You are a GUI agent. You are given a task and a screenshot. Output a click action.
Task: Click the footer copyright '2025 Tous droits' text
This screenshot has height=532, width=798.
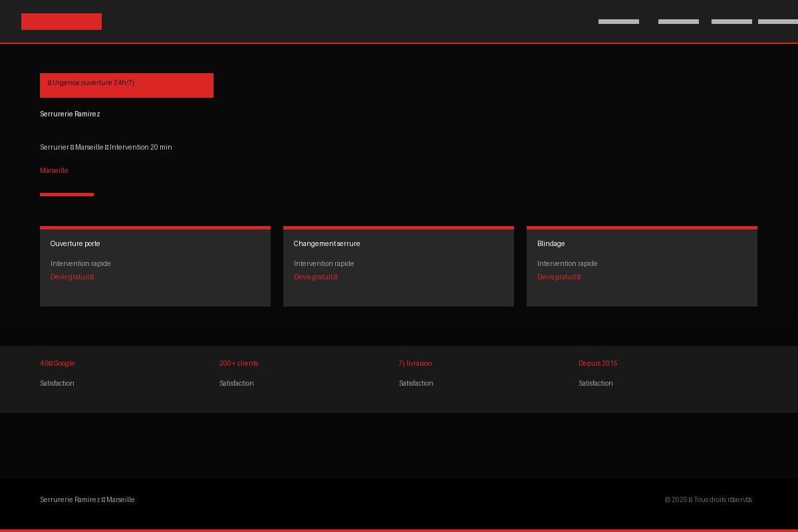point(708,500)
